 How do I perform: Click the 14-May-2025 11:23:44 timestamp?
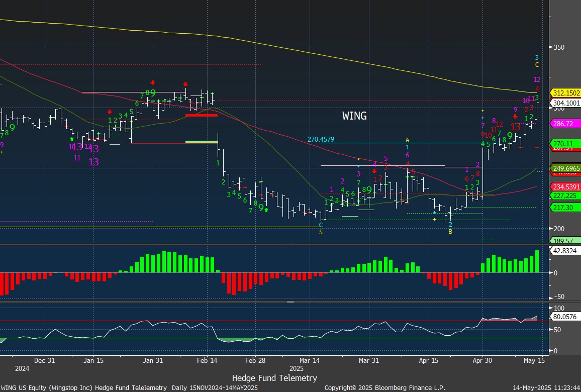(x=545, y=387)
